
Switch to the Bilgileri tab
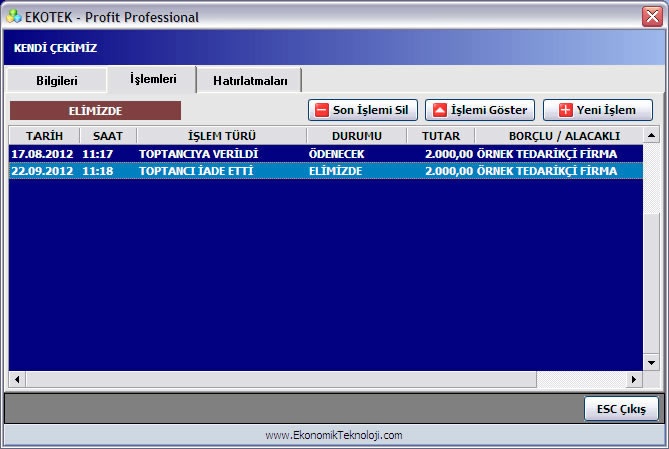click(57, 80)
